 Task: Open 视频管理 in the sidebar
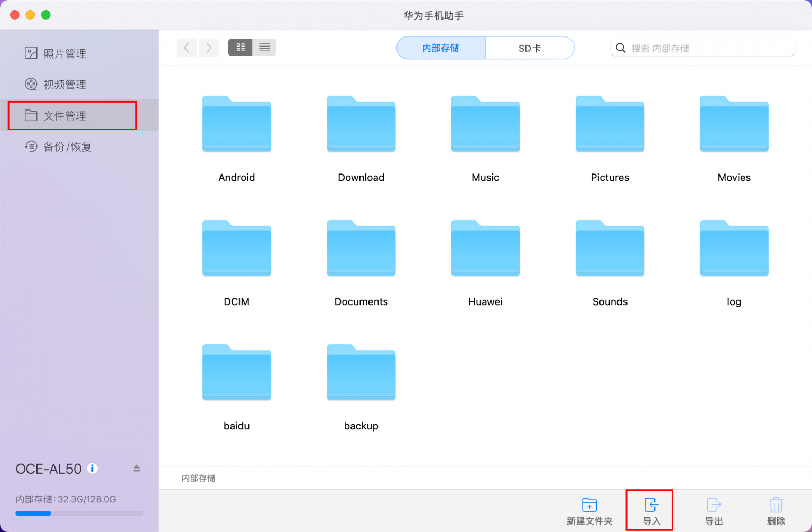click(x=65, y=84)
